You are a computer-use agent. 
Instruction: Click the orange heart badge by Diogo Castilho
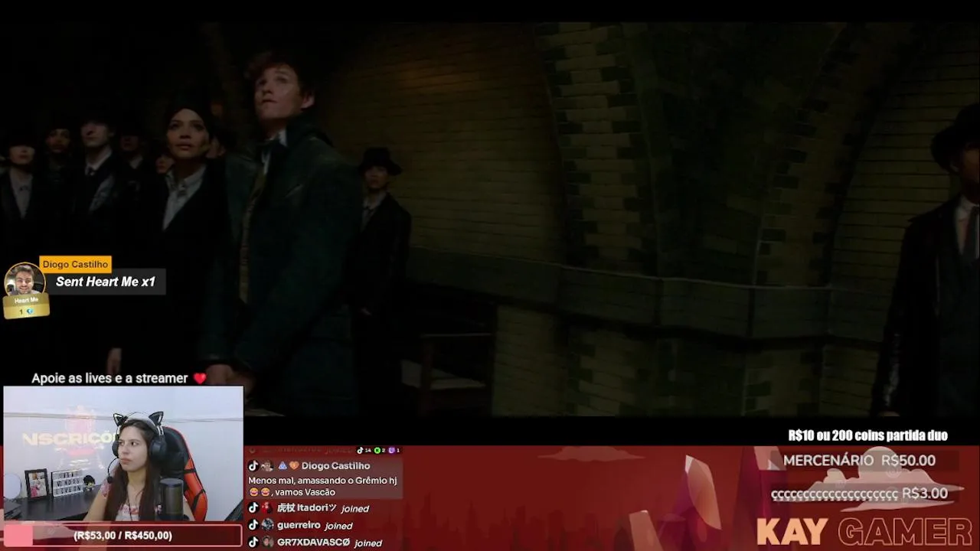pyautogui.click(x=294, y=465)
